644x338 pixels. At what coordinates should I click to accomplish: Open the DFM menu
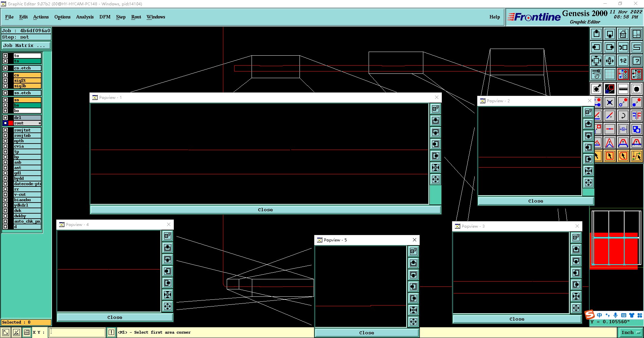(105, 17)
